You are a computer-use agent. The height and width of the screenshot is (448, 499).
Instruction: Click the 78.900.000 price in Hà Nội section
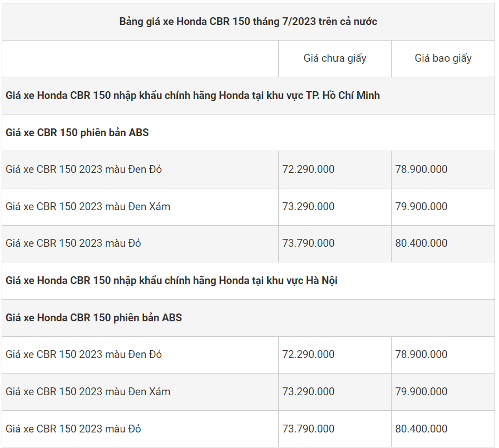click(421, 355)
